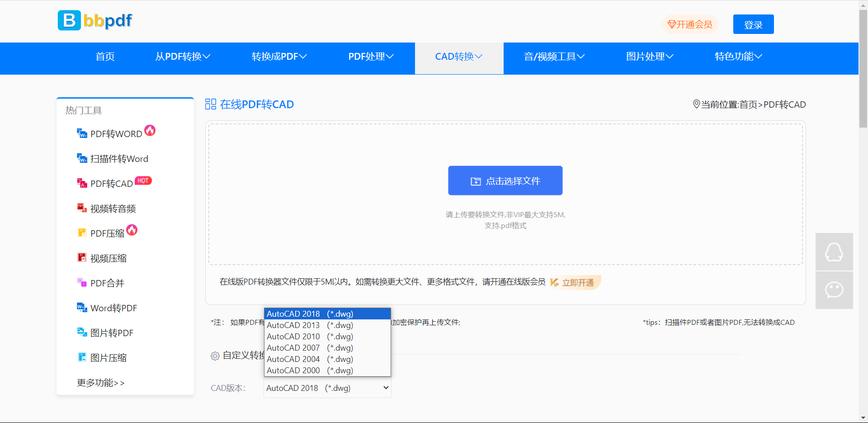868x423 pixels.
Task: Click the HOT badge beside PDF转CAD
Action: point(143,181)
